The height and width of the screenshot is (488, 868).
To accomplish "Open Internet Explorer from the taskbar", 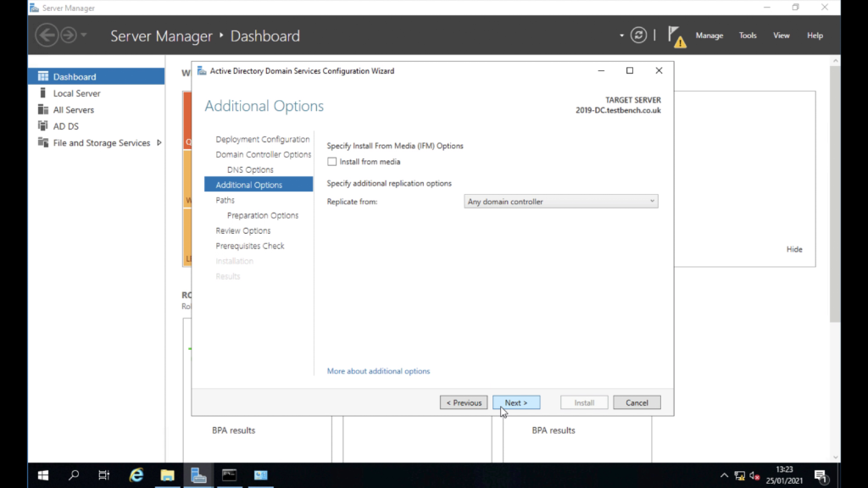I will pos(136,474).
